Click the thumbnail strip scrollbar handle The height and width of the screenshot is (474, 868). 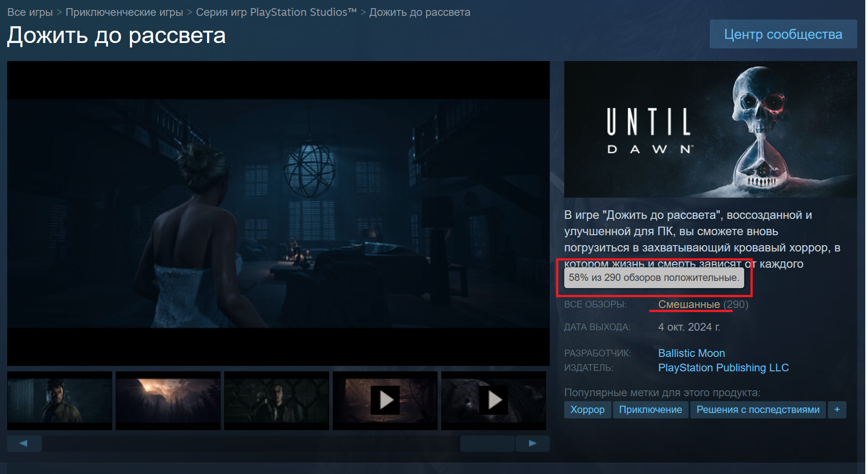tap(487, 443)
